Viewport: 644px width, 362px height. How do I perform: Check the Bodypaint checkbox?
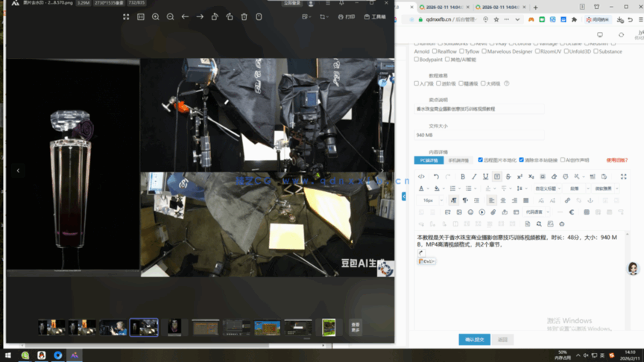pos(417,60)
